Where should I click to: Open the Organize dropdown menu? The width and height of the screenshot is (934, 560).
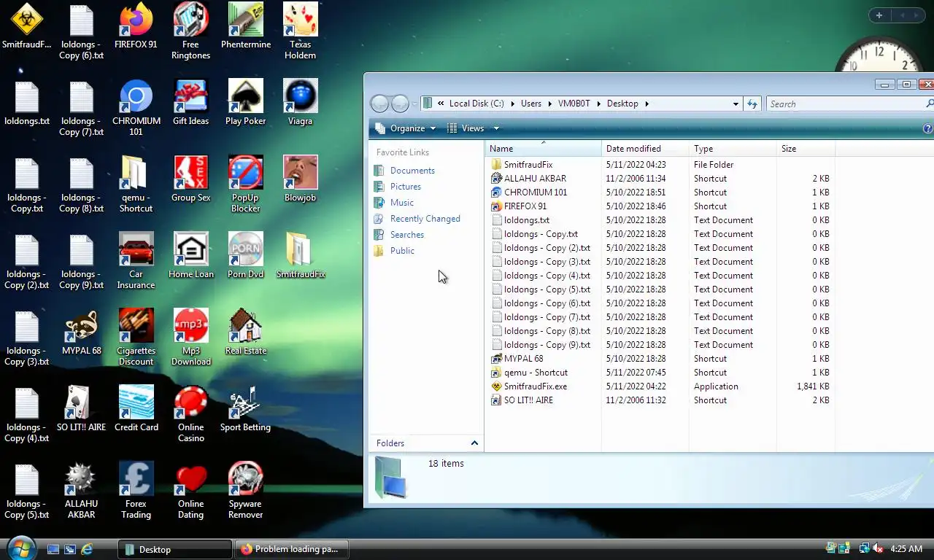406,128
